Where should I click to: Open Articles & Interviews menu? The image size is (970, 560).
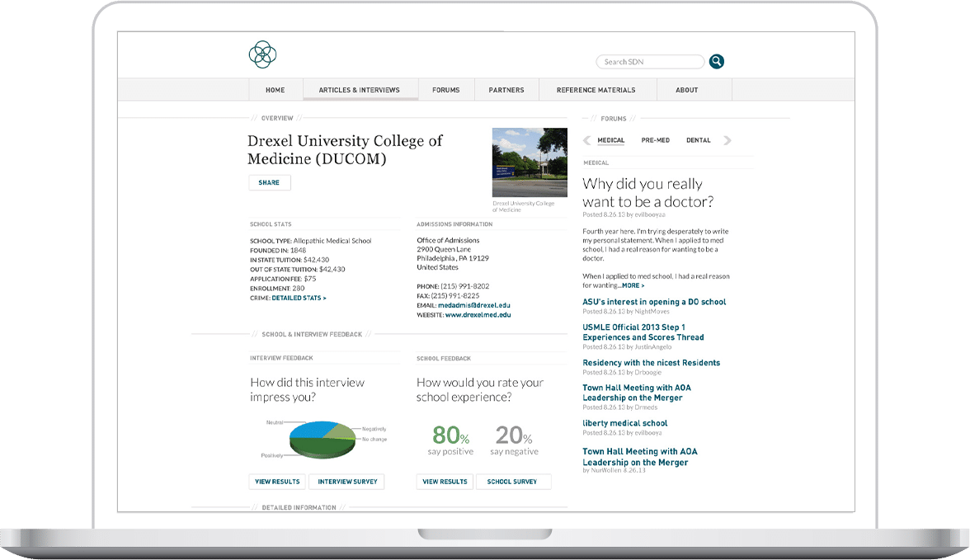pyautogui.click(x=359, y=90)
